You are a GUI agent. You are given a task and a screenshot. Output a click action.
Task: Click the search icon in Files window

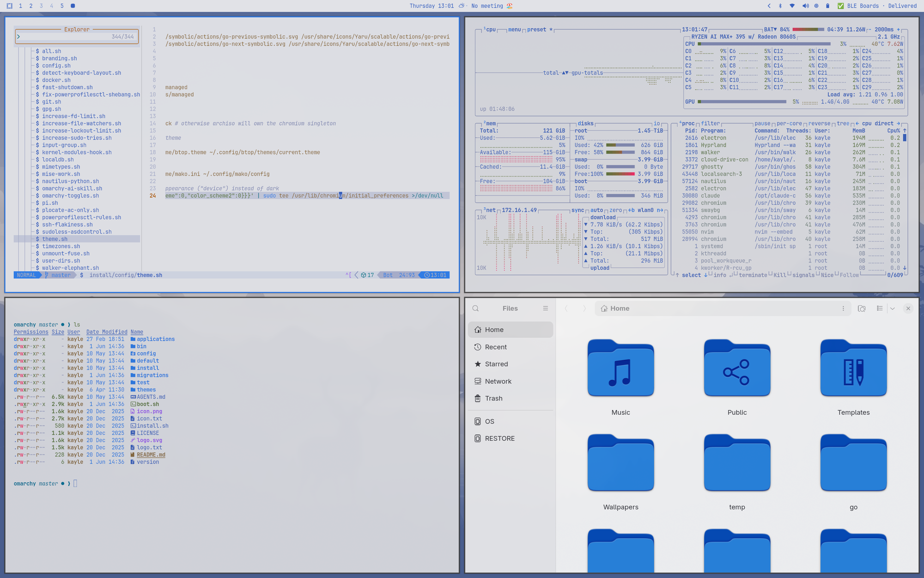click(475, 308)
